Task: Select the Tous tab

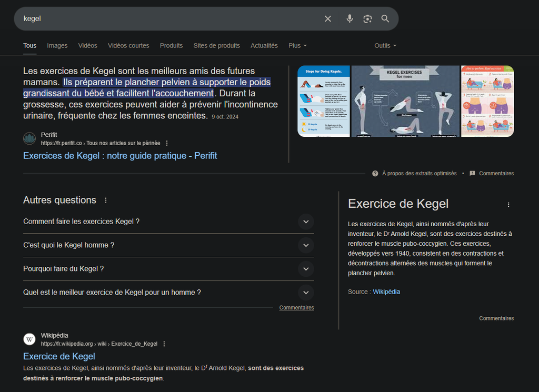Action: pyautogui.click(x=29, y=46)
